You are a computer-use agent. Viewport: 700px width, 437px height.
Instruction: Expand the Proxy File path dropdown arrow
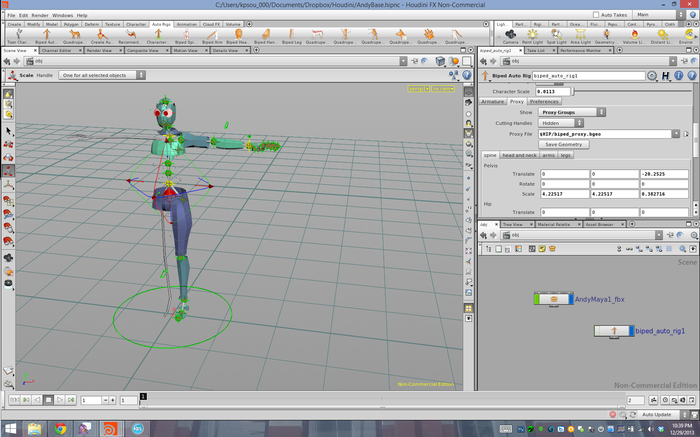(x=676, y=134)
